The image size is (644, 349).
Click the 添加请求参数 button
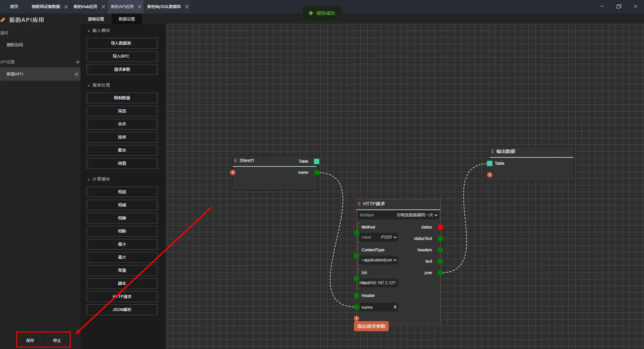coord(371,326)
